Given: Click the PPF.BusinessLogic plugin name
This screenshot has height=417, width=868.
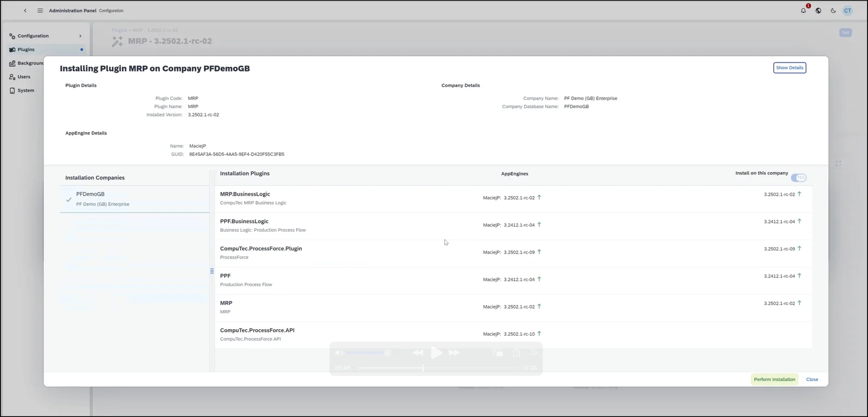Looking at the screenshot, I should [x=244, y=221].
